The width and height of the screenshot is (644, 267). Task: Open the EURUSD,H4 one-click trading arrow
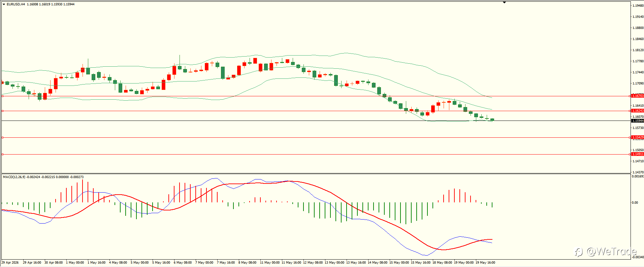(x=4, y=4)
